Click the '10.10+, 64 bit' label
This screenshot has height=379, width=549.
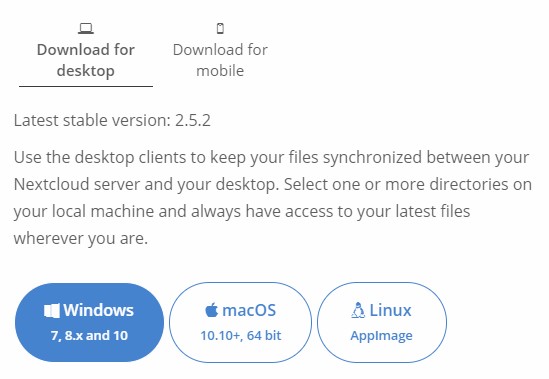[x=241, y=336]
